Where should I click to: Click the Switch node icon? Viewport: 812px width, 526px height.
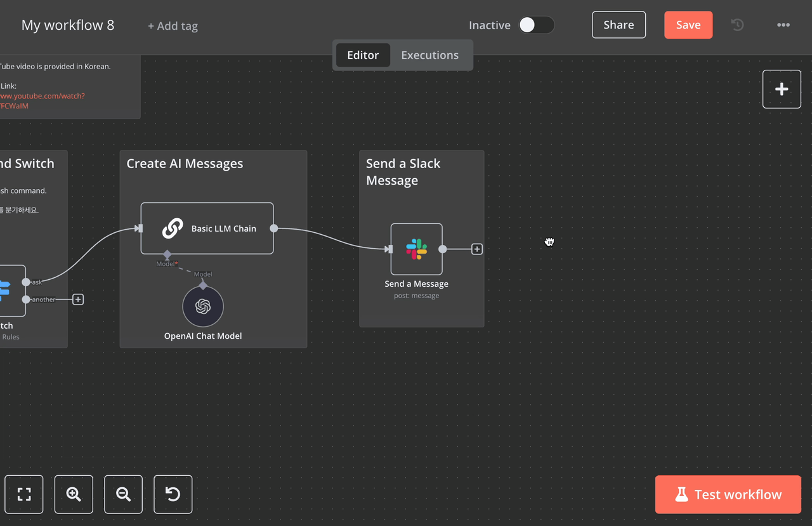(8, 291)
